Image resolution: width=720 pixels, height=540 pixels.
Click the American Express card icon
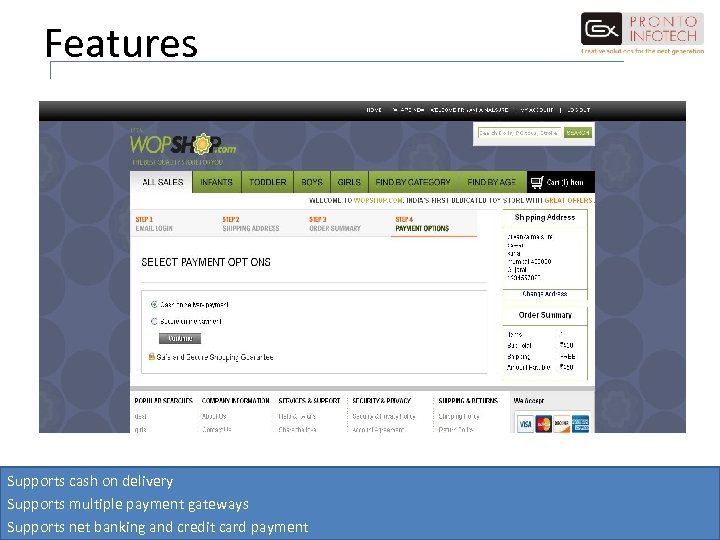point(580,424)
